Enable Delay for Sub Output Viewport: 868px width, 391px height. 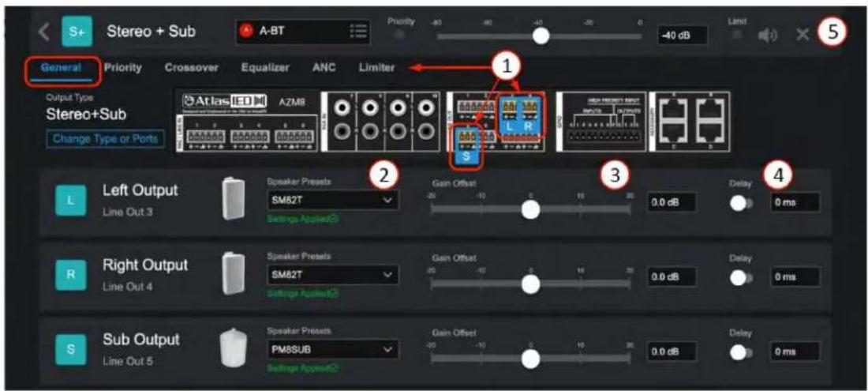click(740, 352)
